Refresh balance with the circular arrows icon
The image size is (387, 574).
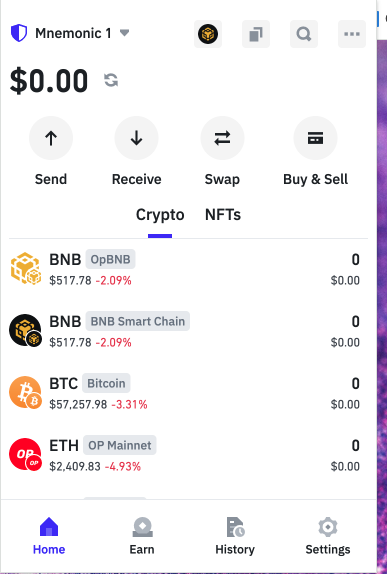click(111, 80)
